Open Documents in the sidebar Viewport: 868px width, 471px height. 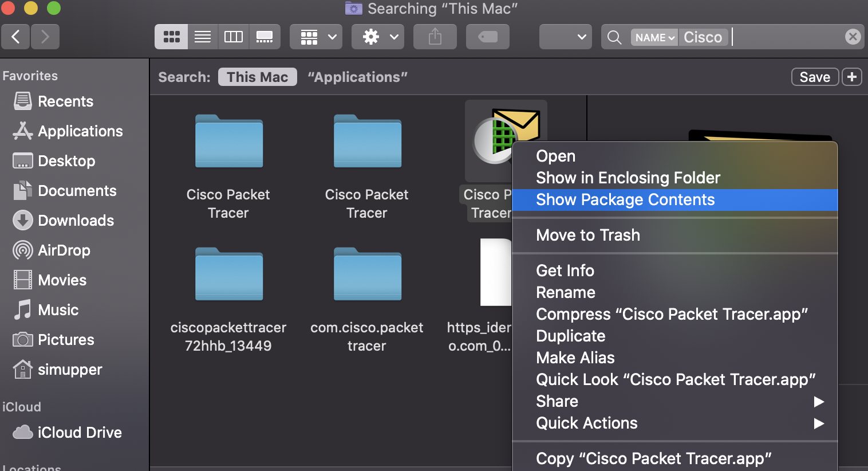[x=74, y=191]
